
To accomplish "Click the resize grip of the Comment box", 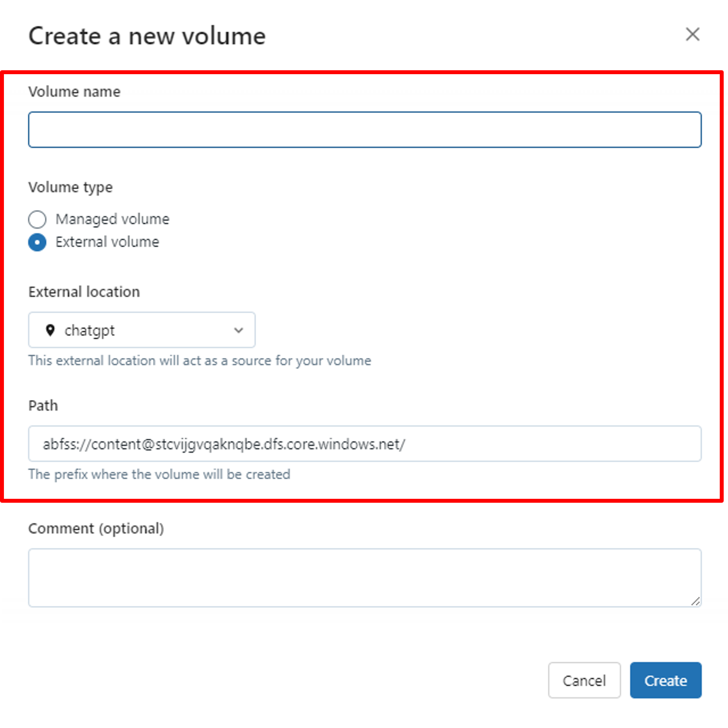I will [695, 601].
